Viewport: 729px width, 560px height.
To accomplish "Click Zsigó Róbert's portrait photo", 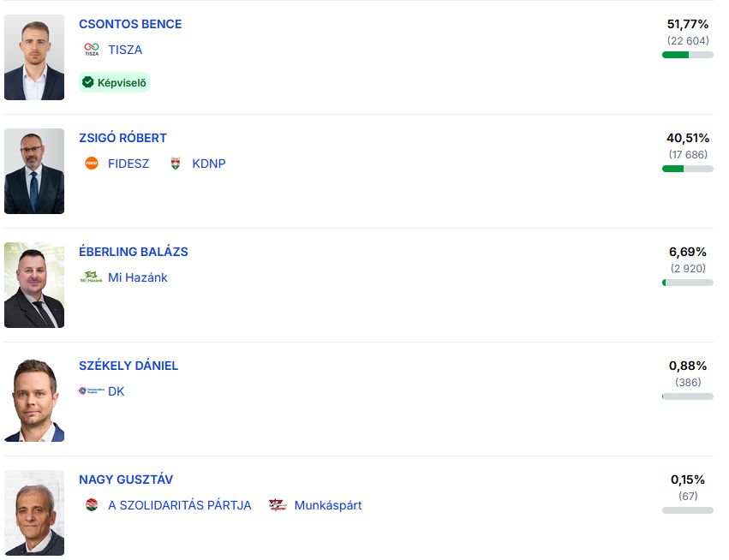I will [x=34, y=171].
